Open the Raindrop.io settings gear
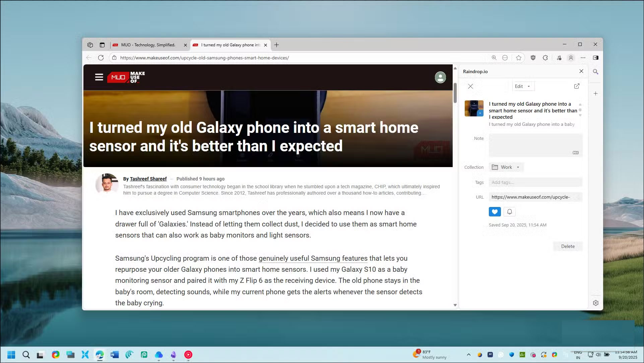The height and width of the screenshot is (363, 644). coord(596,303)
